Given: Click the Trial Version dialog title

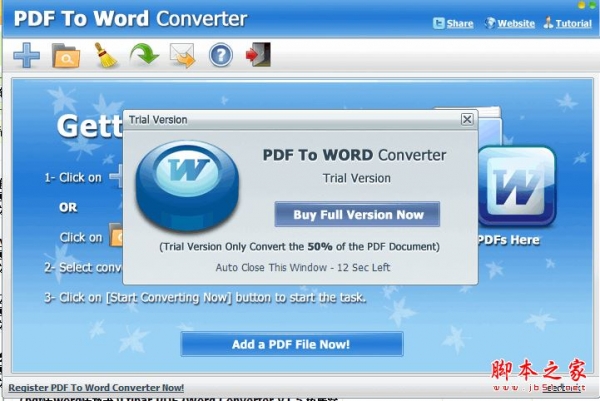Looking at the screenshot, I should click(158, 120).
